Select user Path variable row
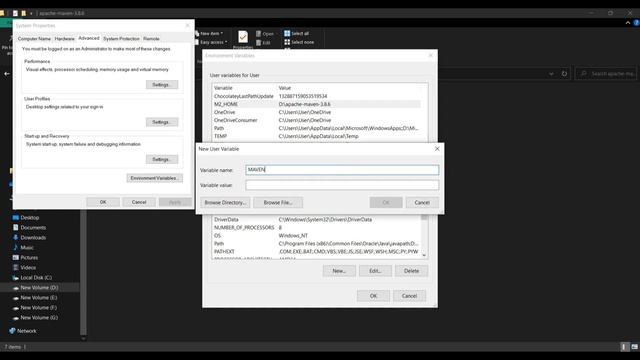This screenshot has height=360, width=640. (316, 128)
